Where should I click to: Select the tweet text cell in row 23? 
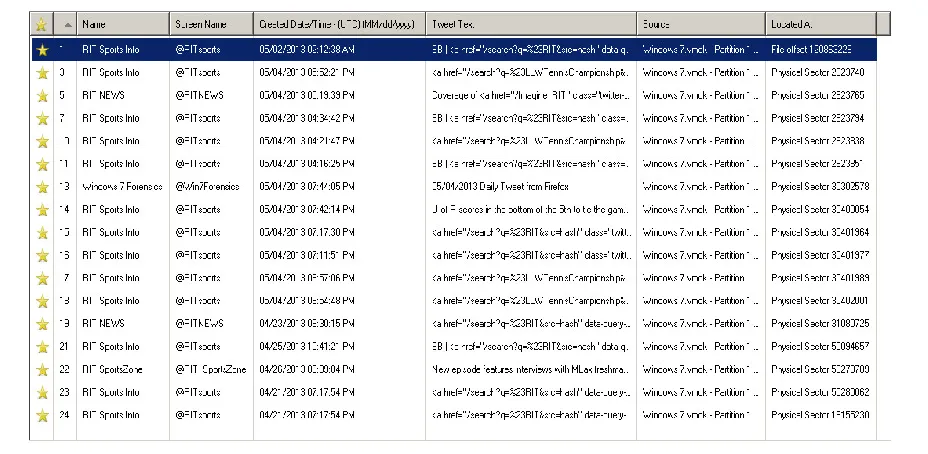pos(531,392)
